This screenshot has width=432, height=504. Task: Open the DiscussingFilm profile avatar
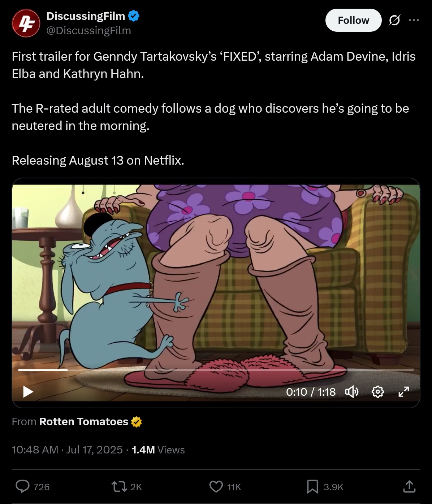26,23
